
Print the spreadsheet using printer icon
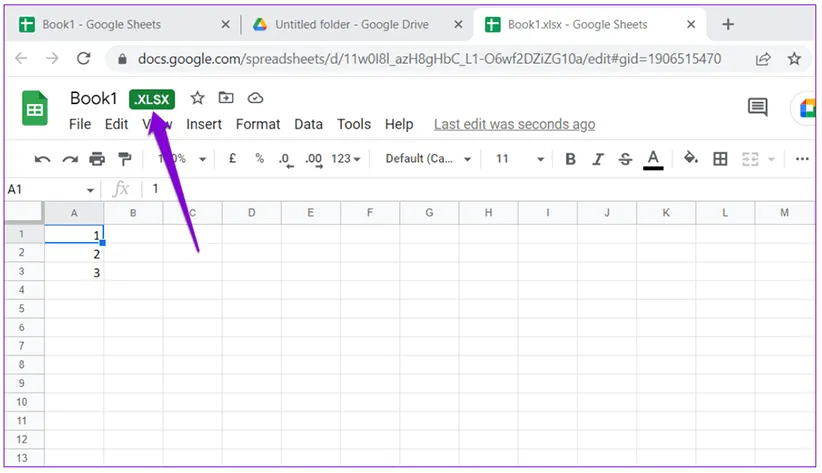tap(97, 159)
